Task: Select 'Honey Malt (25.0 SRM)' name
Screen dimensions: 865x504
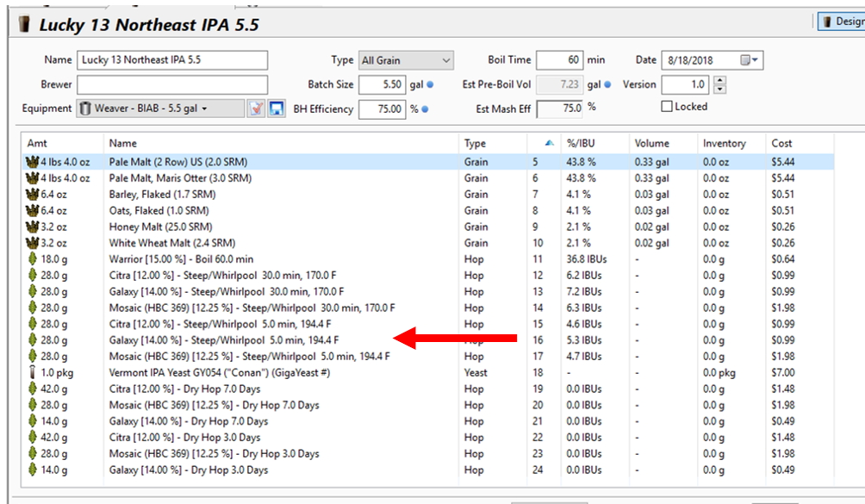Action: coord(160,227)
